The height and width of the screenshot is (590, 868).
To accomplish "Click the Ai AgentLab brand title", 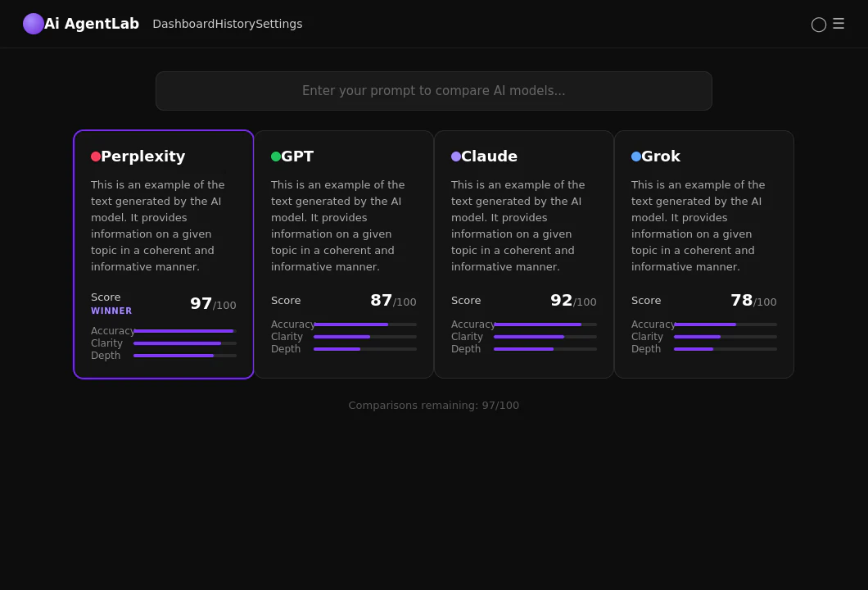I will (92, 24).
